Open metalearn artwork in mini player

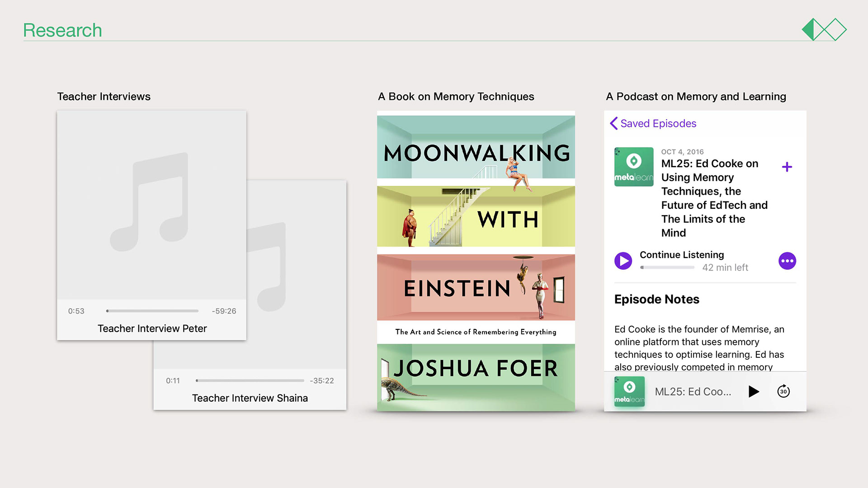point(629,391)
